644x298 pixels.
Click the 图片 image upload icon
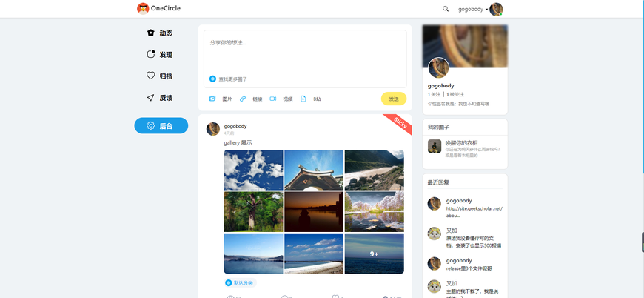tap(212, 99)
